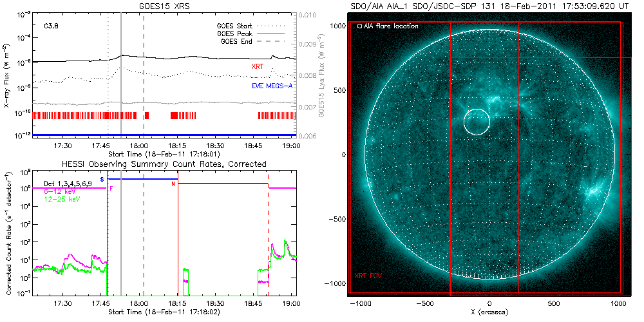Select the bright active region near right solar limb
Screen dimensions: 644x322
pyautogui.click(x=591, y=193)
